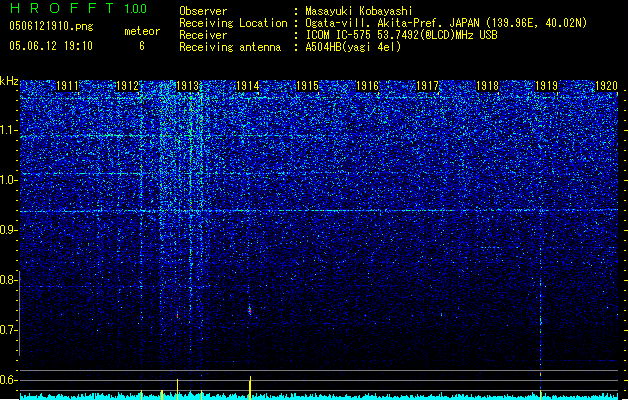Image resolution: width=629 pixels, height=400 pixels.
Task: Click the 1912 time marker label
Action: pos(127,86)
